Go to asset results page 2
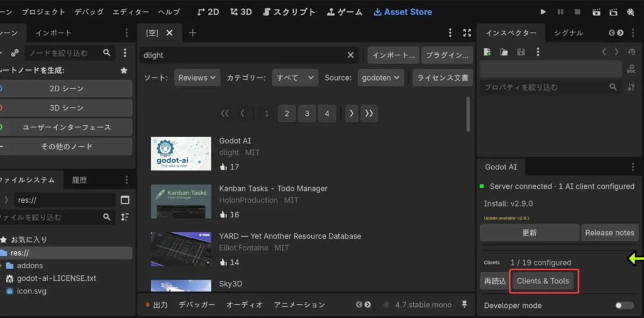The image size is (644, 318). pos(287,113)
